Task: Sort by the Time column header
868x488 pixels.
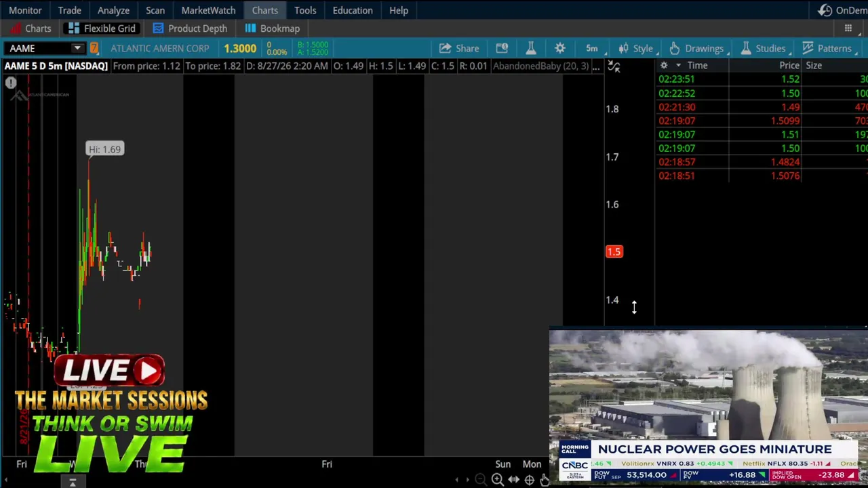Action: coord(697,66)
